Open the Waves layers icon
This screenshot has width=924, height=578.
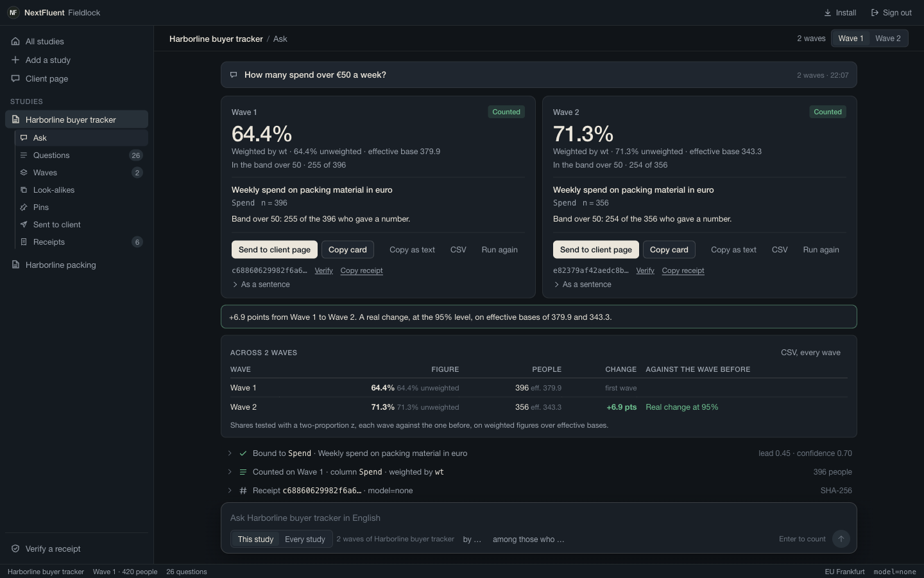coord(24,173)
